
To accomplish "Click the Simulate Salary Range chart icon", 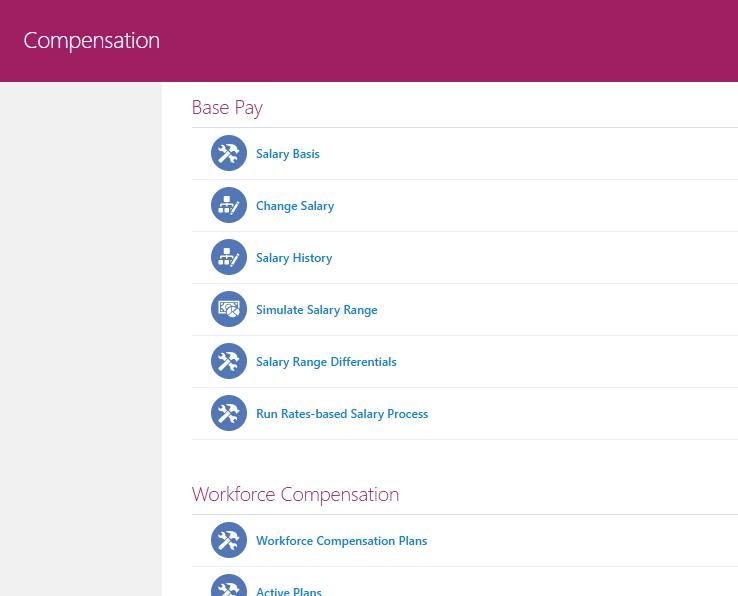I will [x=229, y=309].
